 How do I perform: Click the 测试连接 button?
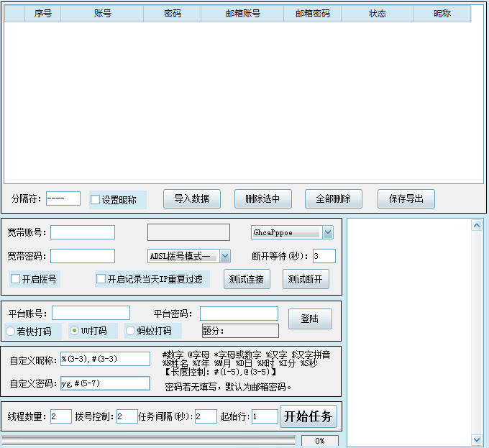point(247,279)
